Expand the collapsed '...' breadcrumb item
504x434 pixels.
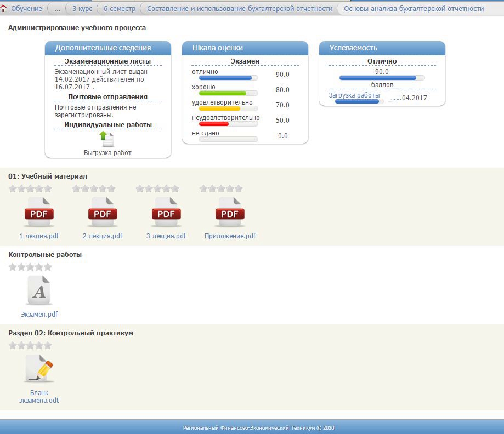58,8
